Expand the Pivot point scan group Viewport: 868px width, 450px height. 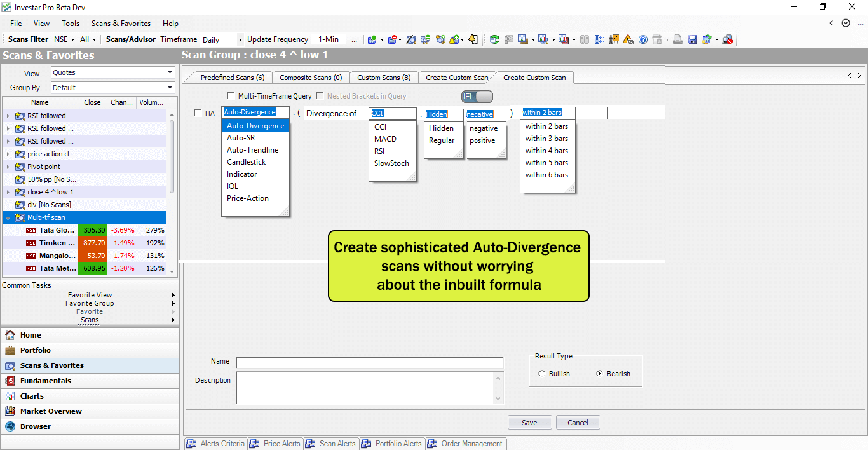(x=8, y=167)
